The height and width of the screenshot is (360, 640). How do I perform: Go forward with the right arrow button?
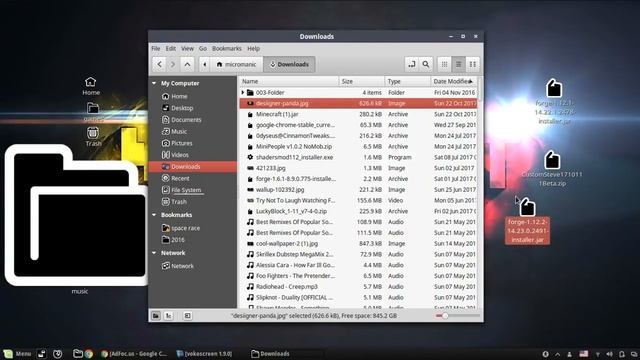(173, 64)
